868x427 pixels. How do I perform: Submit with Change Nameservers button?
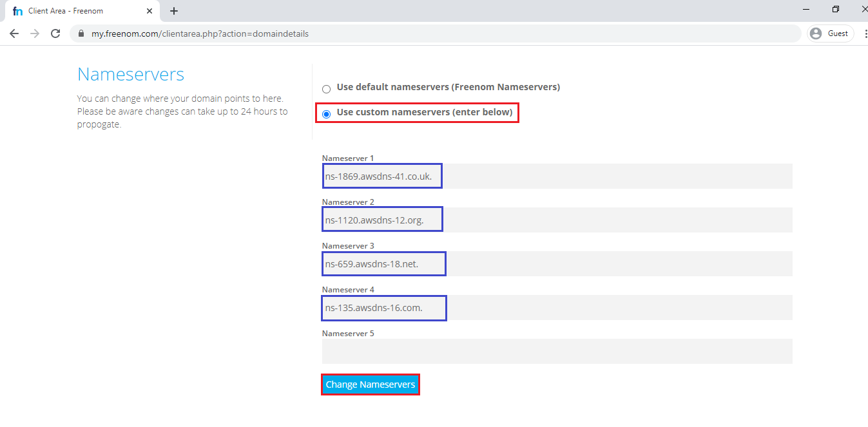pos(371,384)
